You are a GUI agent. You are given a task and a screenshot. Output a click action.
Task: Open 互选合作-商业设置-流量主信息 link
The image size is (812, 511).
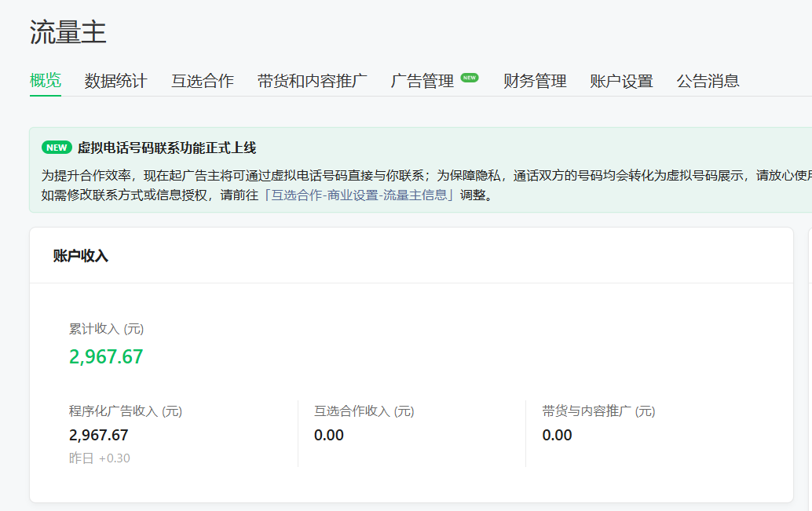click(359, 195)
